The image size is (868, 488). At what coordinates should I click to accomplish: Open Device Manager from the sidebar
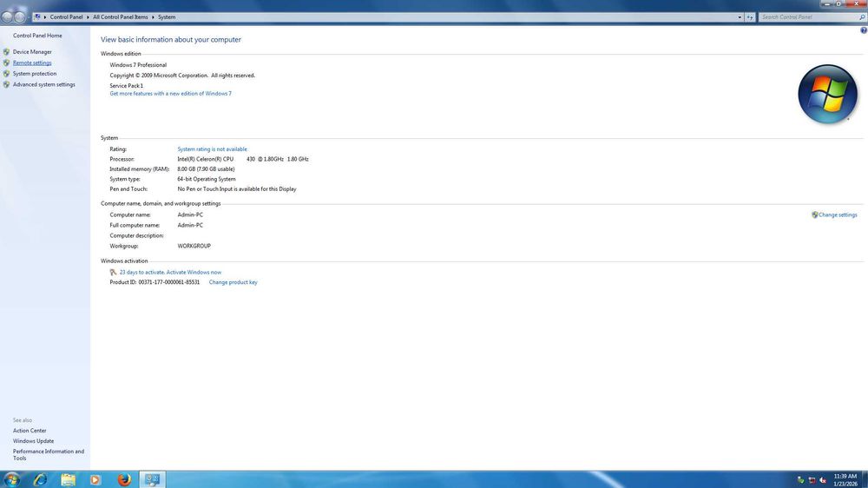coord(32,51)
